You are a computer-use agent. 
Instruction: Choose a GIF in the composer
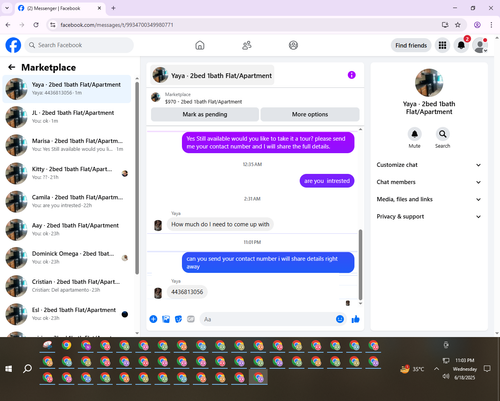pos(191,319)
